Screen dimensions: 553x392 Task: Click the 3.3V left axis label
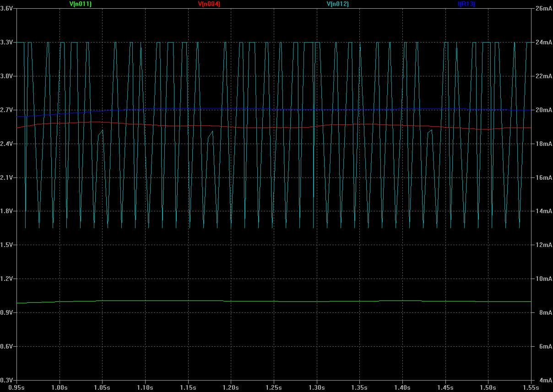pos(7,42)
